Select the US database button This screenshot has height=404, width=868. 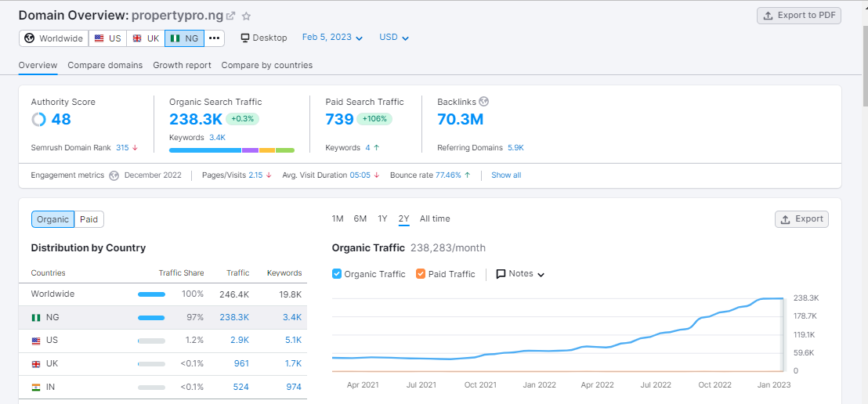pyautogui.click(x=107, y=38)
